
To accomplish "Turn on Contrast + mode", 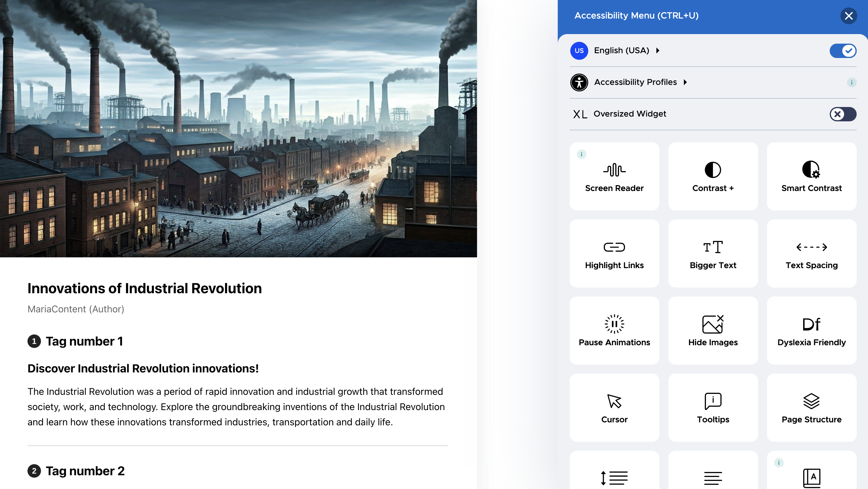I will click(713, 176).
